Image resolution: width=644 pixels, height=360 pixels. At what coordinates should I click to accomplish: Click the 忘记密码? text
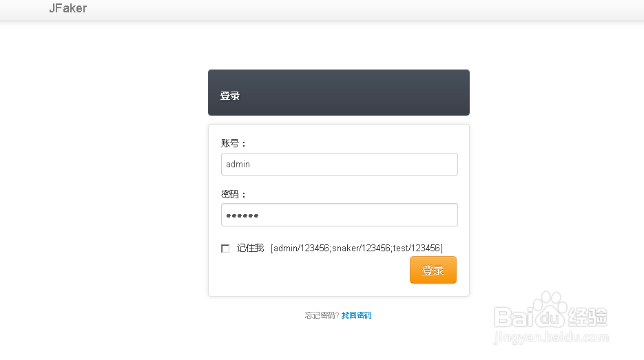coord(322,316)
